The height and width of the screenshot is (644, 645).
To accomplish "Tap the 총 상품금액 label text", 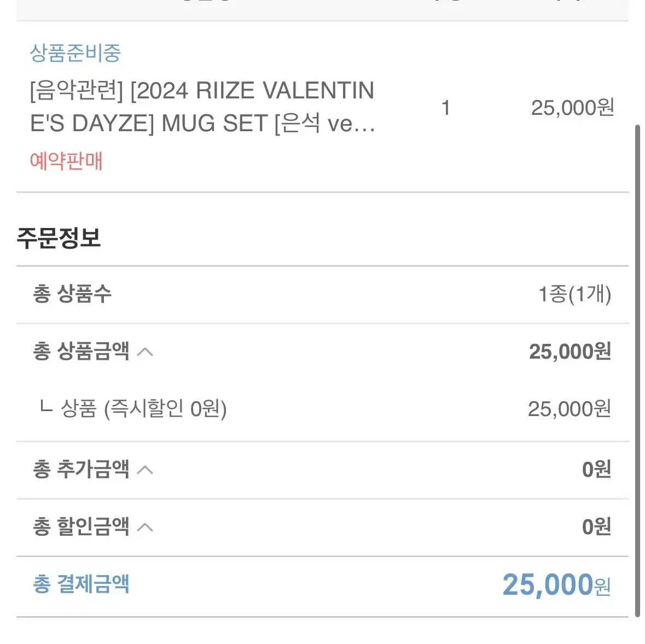I will pos(81,352).
